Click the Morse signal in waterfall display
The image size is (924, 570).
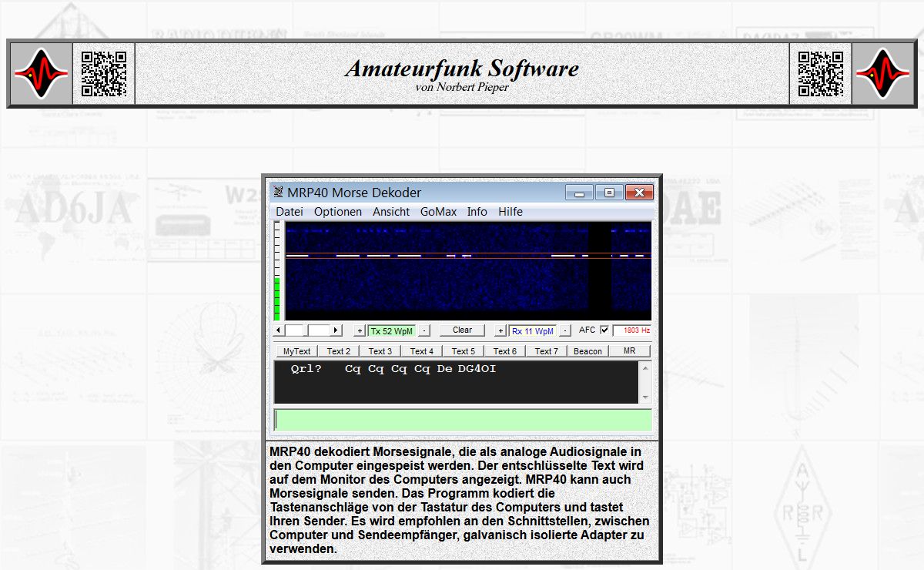coord(467,255)
